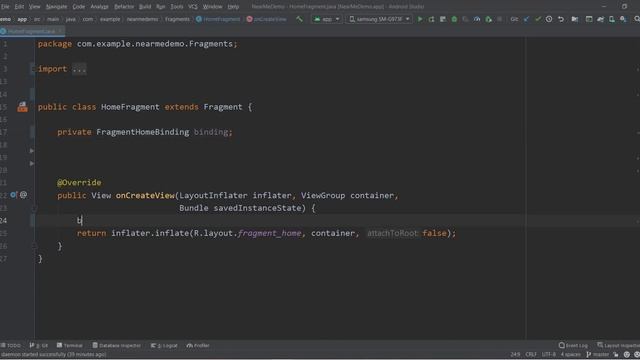640x360 pixels.
Task: Open the Profile app icon
Action: 477,19
